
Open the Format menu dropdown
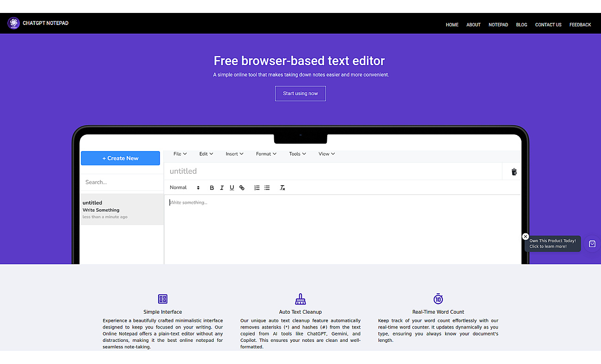pos(266,154)
